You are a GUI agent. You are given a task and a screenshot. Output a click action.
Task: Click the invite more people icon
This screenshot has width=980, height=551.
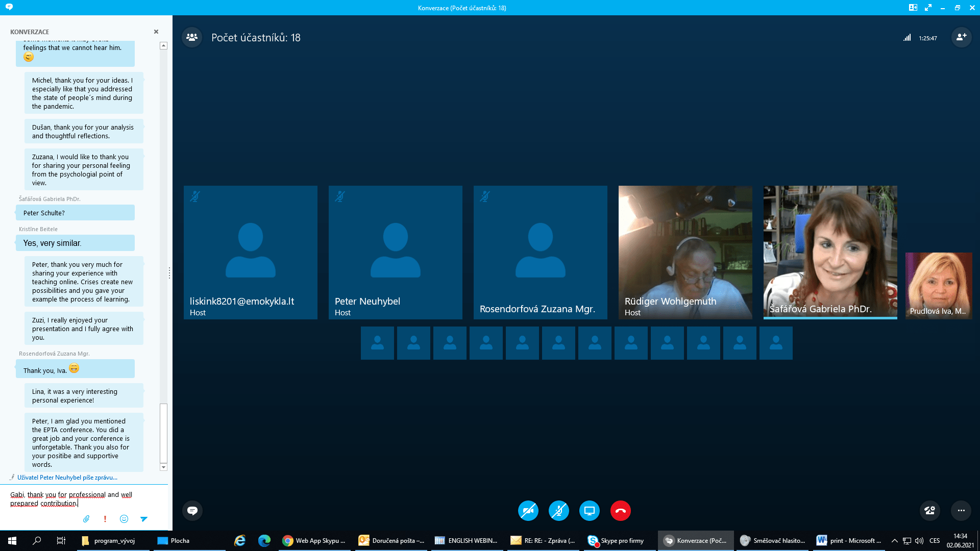point(961,37)
